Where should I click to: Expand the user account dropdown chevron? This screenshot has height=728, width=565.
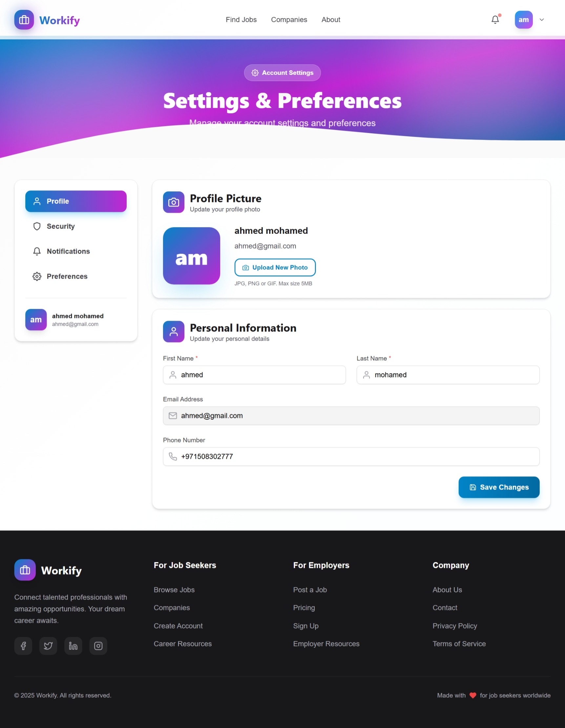(x=542, y=20)
